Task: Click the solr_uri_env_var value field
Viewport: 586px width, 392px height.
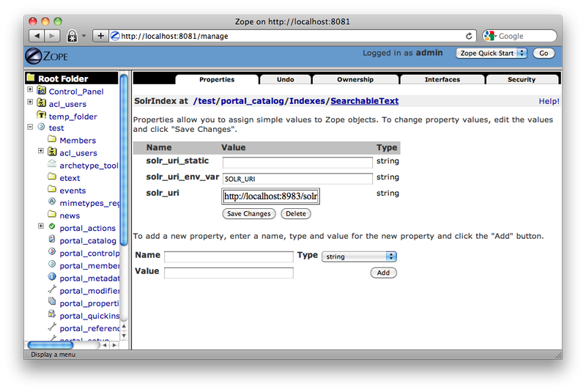Action: [x=297, y=179]
